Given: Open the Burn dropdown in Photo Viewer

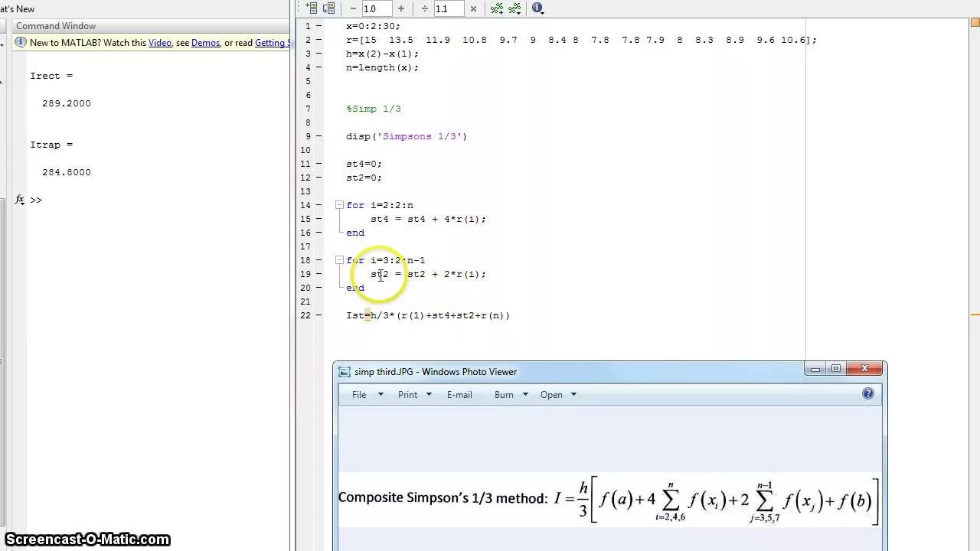Looking at the screenshot, I should [511, 395].
